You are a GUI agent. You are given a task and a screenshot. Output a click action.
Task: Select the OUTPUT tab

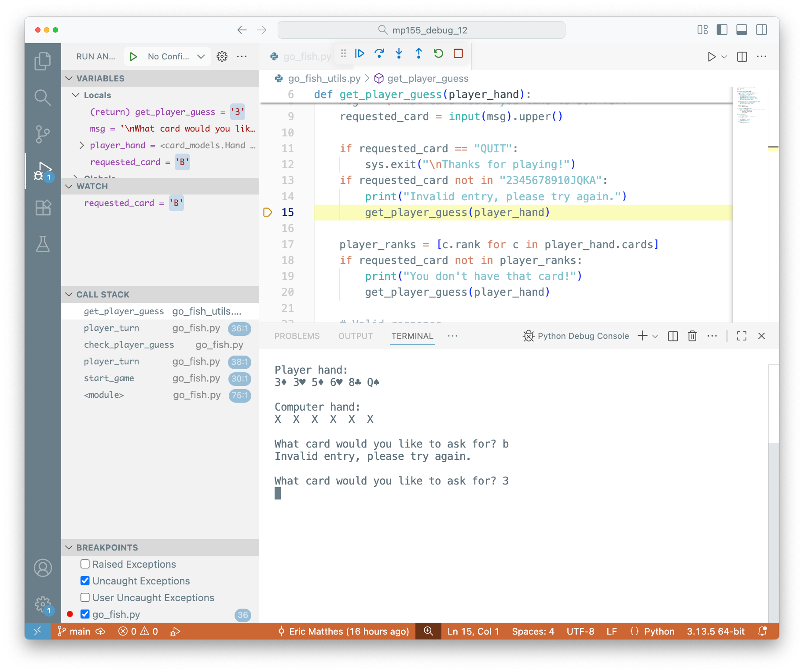click(x=355, y=336)
